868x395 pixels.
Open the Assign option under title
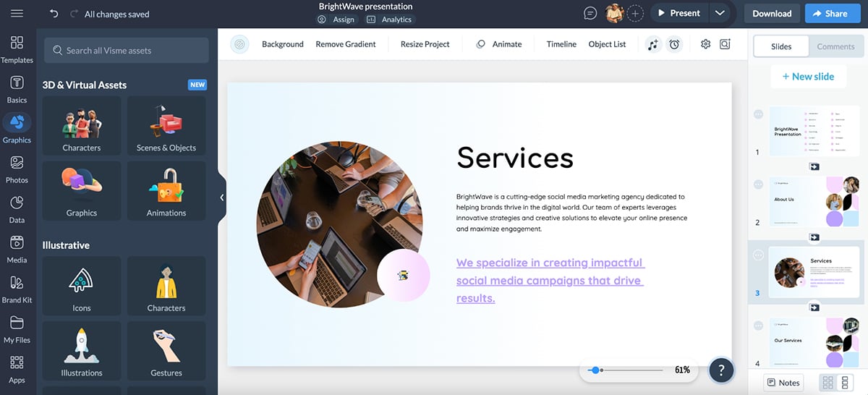(336, 20)
